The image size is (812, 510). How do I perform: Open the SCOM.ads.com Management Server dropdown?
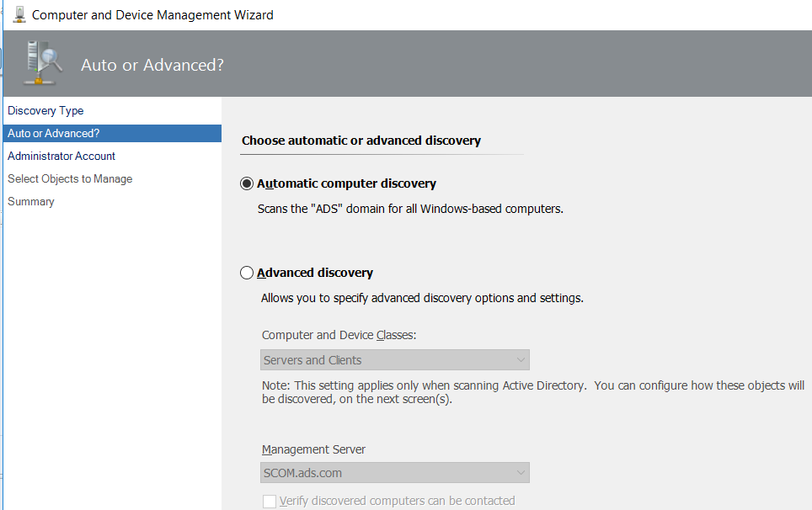coord(394,473)
